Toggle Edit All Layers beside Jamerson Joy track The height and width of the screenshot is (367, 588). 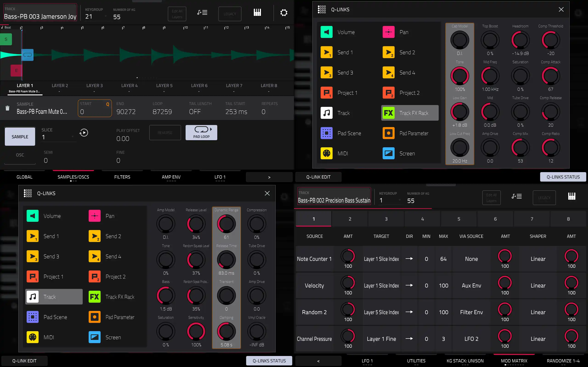(177, 14)
